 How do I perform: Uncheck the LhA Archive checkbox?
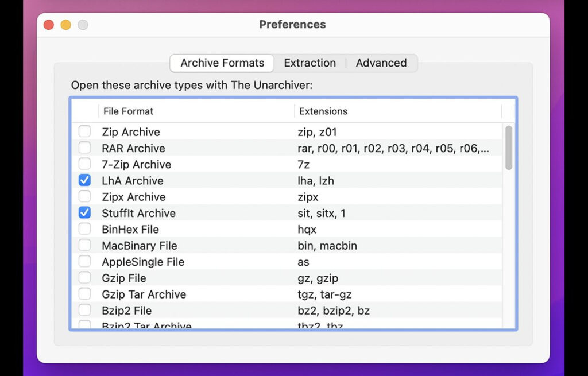[x=84, y=180]
